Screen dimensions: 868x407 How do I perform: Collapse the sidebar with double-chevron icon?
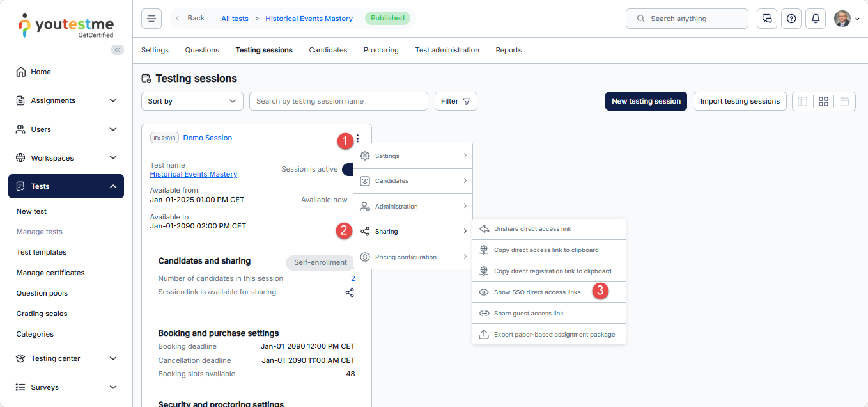pos(118,50)
